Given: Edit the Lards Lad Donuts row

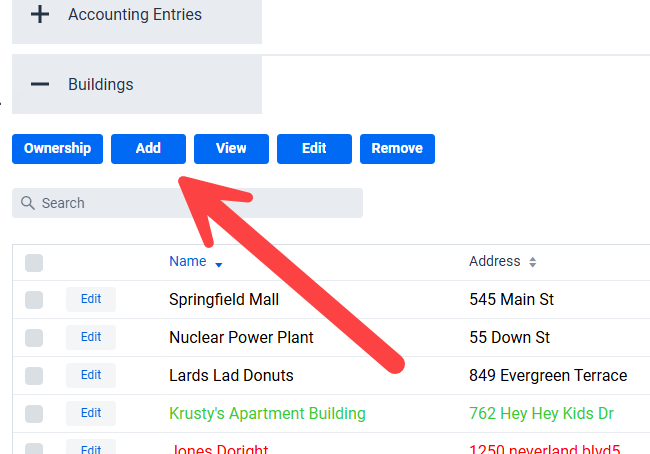Looking at the screenshot, I should tap(91, 375).
